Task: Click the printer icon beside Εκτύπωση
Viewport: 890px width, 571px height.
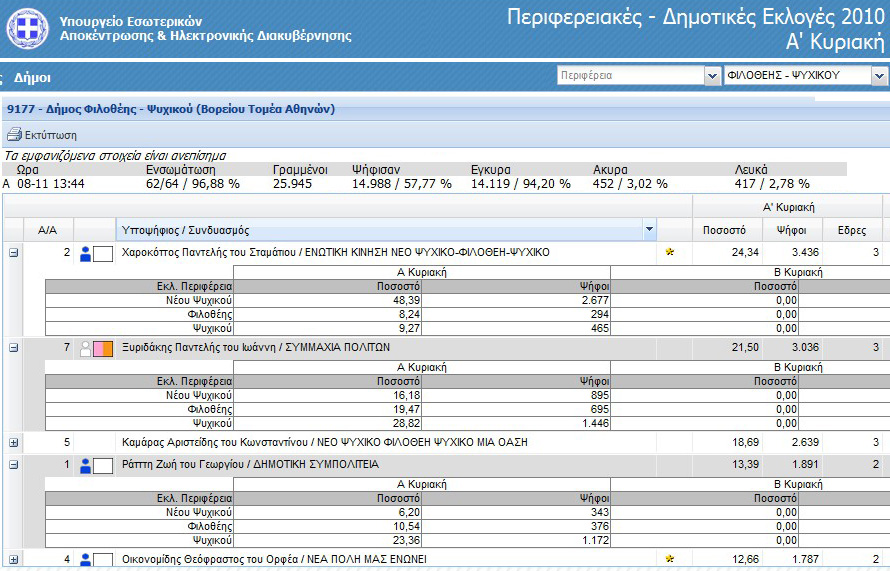Action: coord(13,135)
